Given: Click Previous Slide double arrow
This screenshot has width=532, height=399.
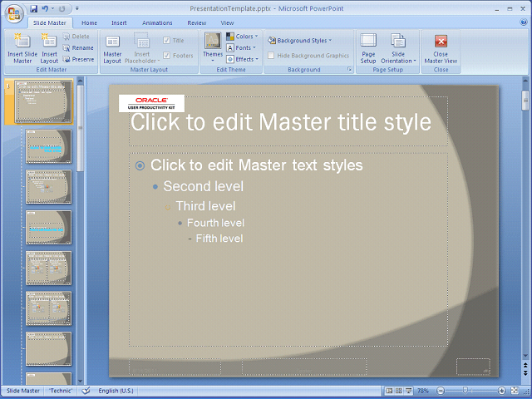Looking at the screenshot, I should (x=525, y=366).
